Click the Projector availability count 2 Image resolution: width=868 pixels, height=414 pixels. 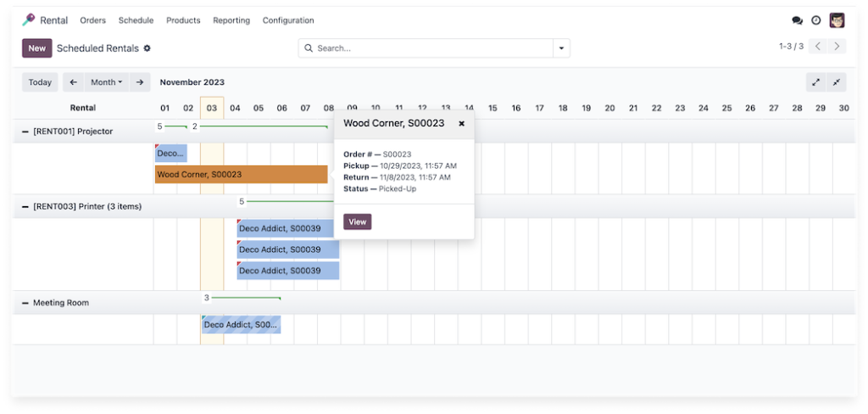pos(195,126)
